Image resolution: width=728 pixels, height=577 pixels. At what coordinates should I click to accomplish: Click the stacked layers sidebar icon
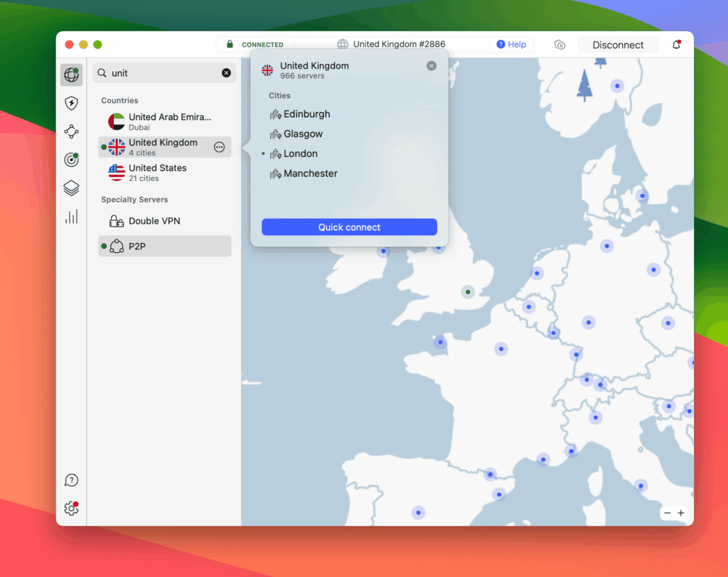click(71, 188)
